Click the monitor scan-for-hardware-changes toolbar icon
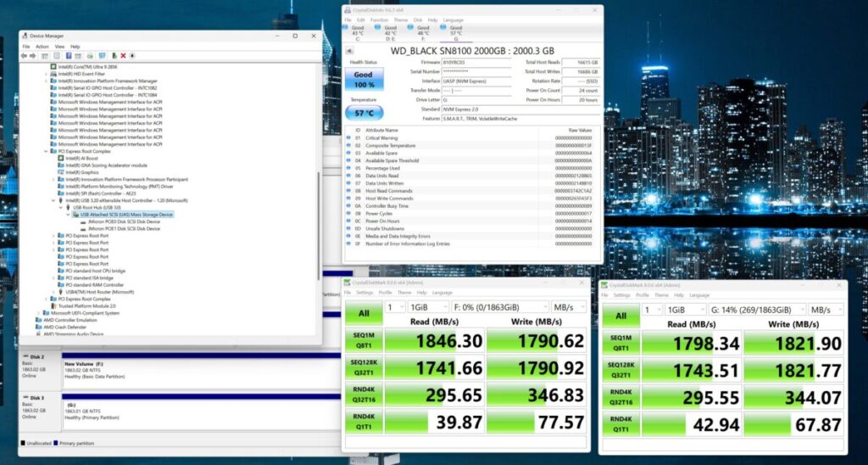The width and height of the screenshot is (868, 465). [x=102, y=55]
